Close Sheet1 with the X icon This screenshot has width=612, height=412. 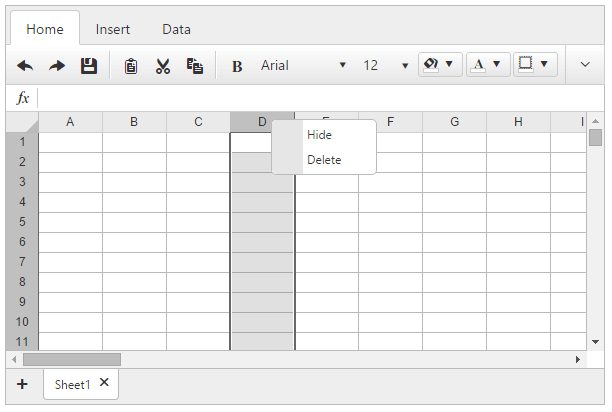point(104,382)
